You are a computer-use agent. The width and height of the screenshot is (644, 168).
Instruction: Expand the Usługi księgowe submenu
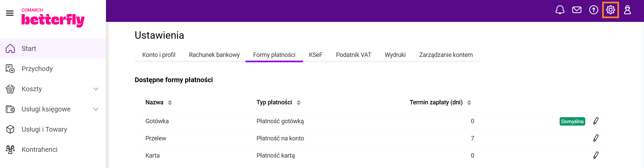tap(96, 109)
